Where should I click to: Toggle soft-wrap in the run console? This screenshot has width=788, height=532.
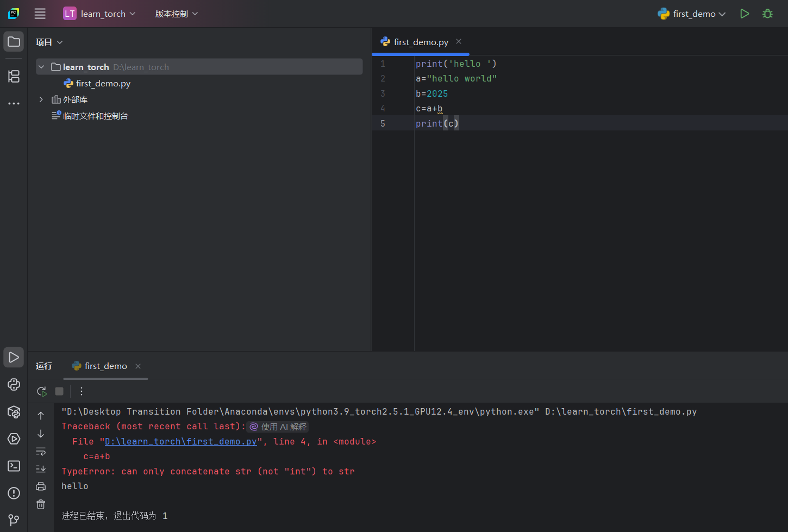click(41, 451)
